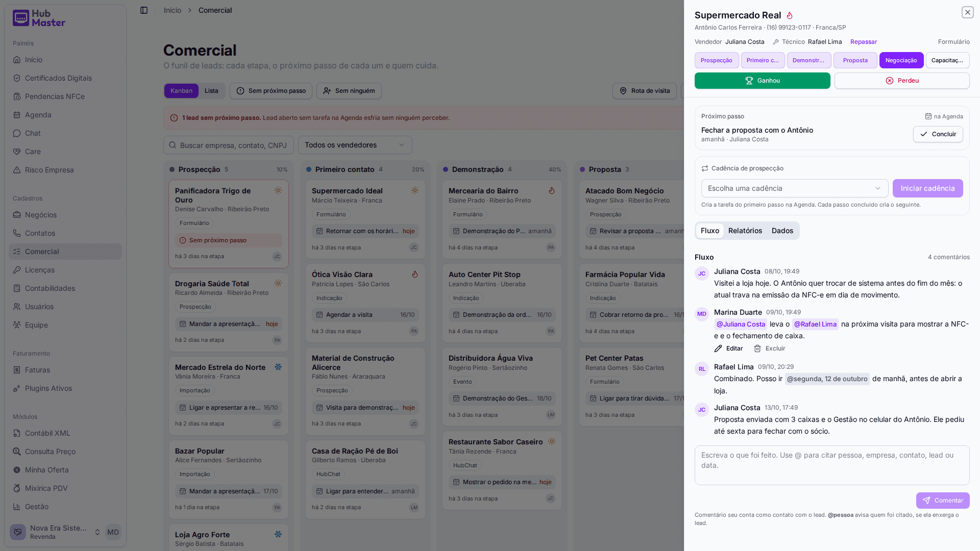This screenshot has width=980, height=551.
Task: Open Gestão module
Action: [65, 507]
